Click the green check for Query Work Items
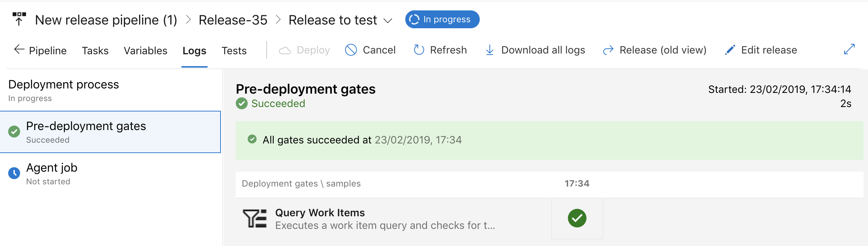Viewport: 868px width, 246px height. click(577, 218)
